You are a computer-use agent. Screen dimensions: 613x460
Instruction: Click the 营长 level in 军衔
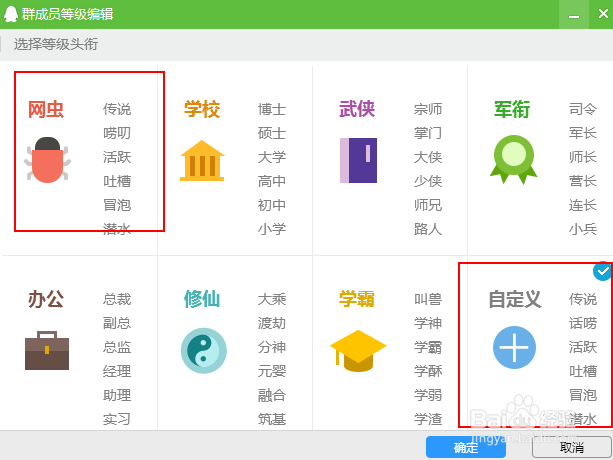coord(583,181)
